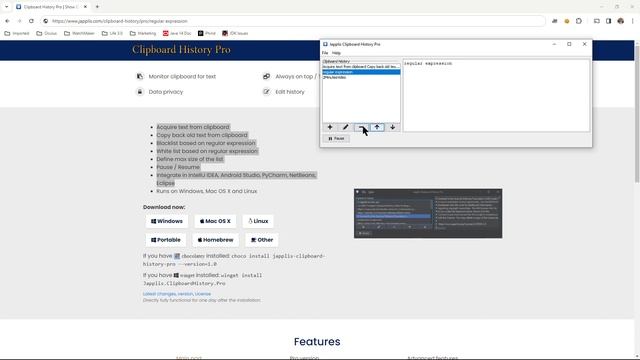Image resolution: width=640 pixels, height=360 pixels.
Task: Click the dark app screenshot thumbnail
Action: pyautogui.click(x=428, y=213)
